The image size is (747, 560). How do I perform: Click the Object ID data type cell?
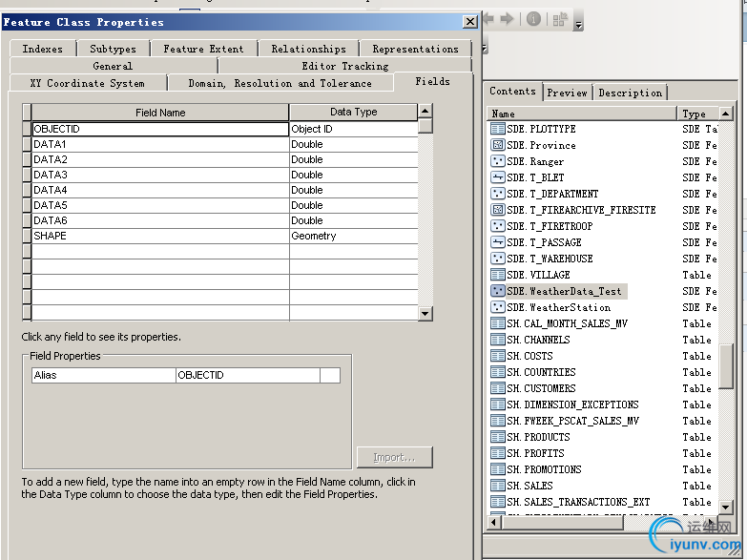354,129
